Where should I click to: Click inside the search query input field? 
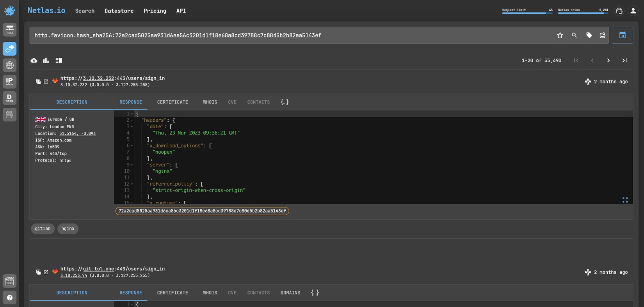273,35
